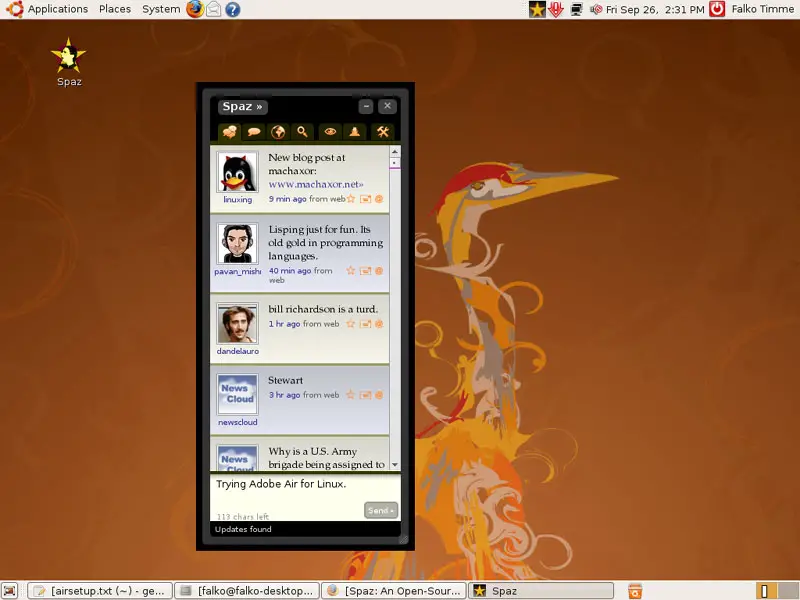Reply to dandelauro with the @ icon
Viewport: 800px width, 600px height.
pyautogui.click(x=379, y=324)
